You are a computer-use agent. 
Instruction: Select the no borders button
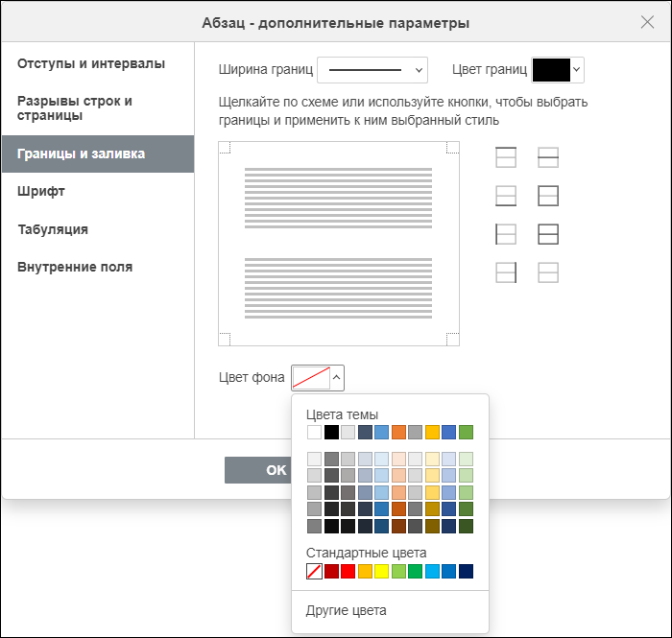(548, 272)
